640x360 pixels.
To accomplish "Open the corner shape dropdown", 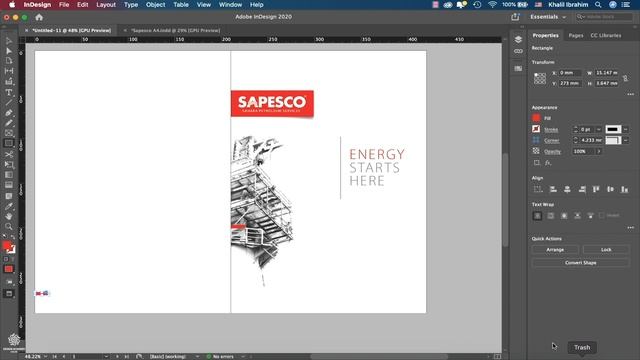I will 625,140.
